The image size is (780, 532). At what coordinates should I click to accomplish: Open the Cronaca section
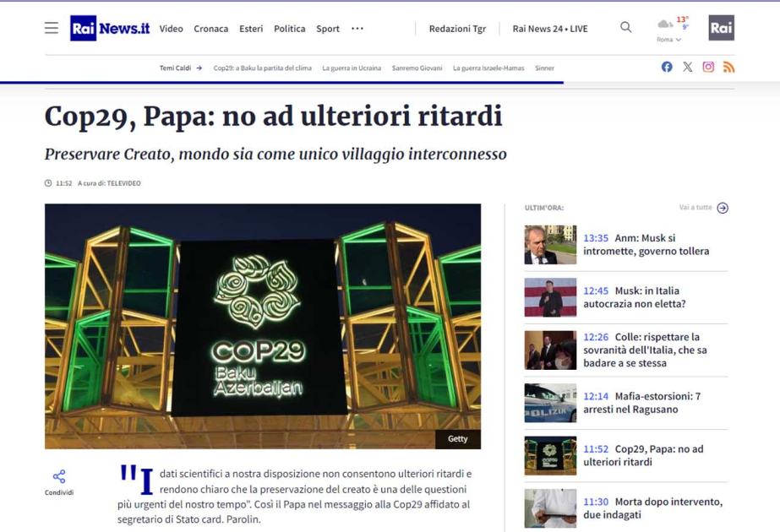(211, 29)
